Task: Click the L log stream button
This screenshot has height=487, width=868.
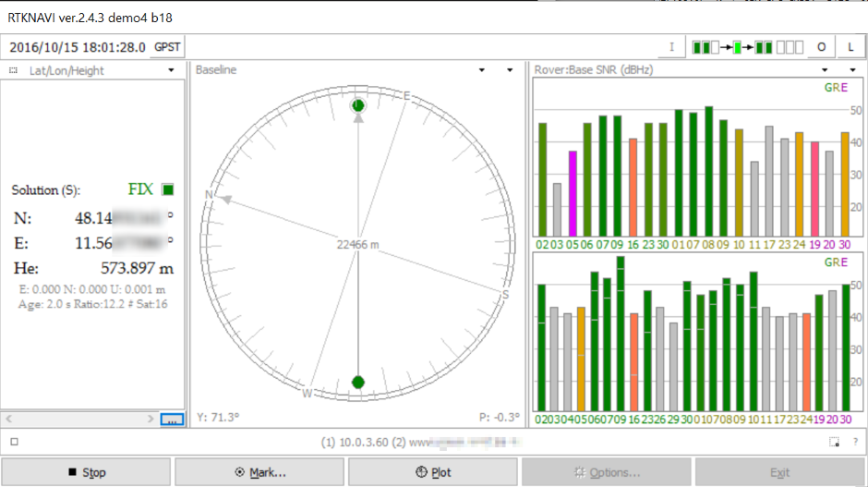Action: click(850, 47)
